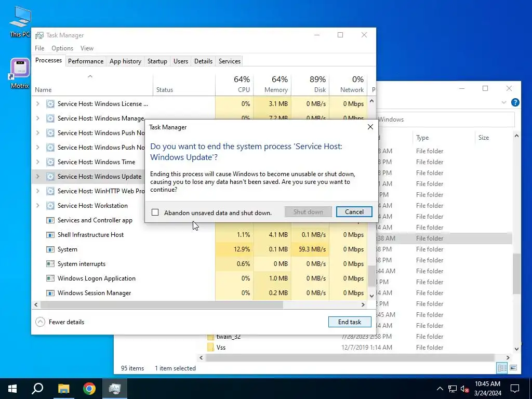Sort by Name column header
The image size is (532, 399).
92,84
